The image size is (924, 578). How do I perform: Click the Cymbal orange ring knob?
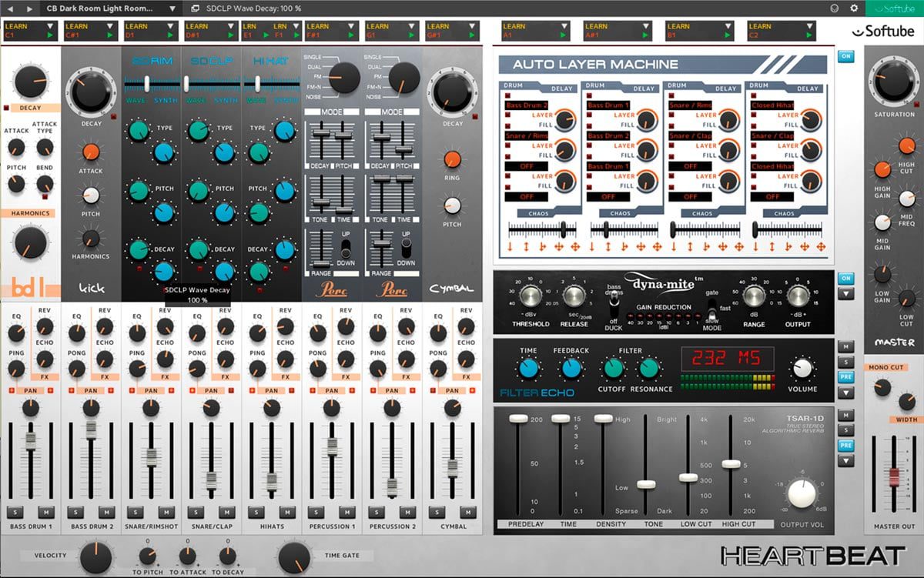point(452,159)
